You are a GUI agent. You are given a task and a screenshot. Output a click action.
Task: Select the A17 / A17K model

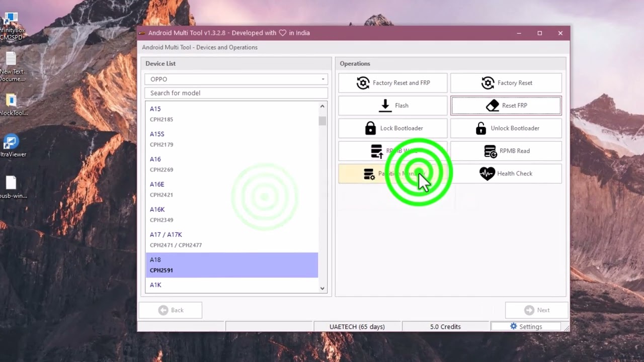(x=232, y=239)
